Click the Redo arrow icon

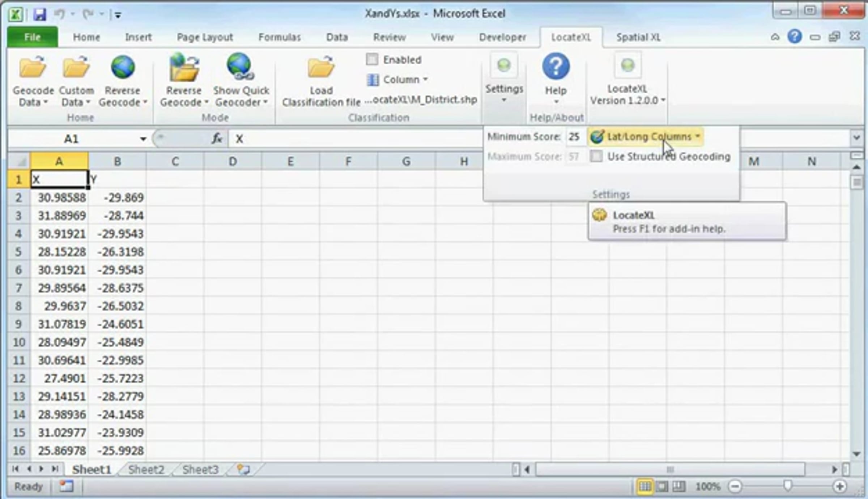pyautogui.click(x=88, y=14)
